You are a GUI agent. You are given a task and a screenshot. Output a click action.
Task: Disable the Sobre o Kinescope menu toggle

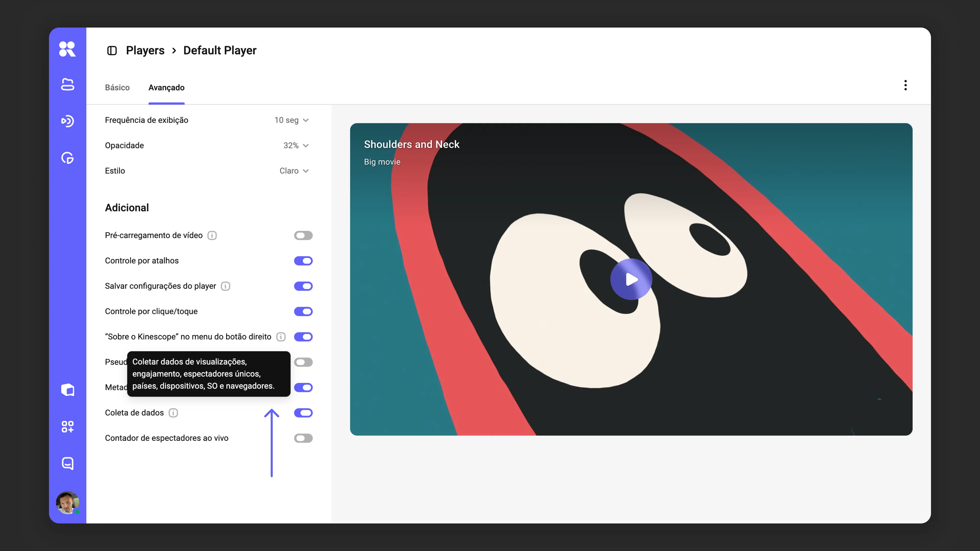(303, 337)
